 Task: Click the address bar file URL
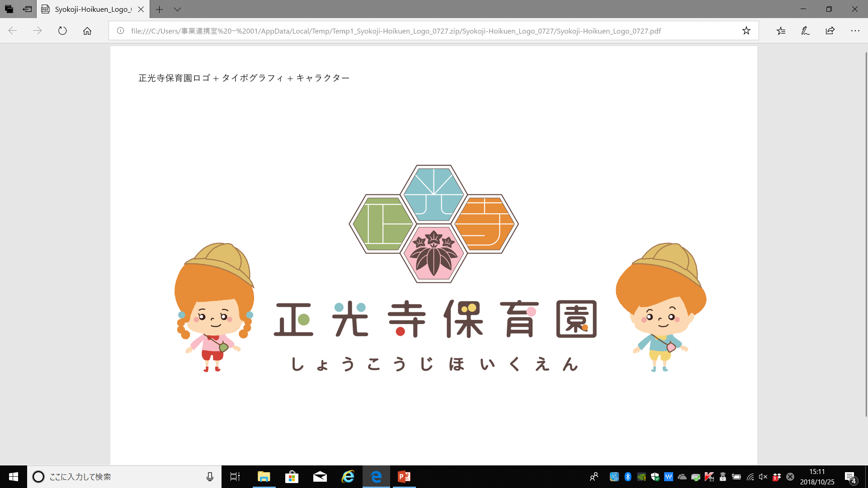[x=396, y=31]
